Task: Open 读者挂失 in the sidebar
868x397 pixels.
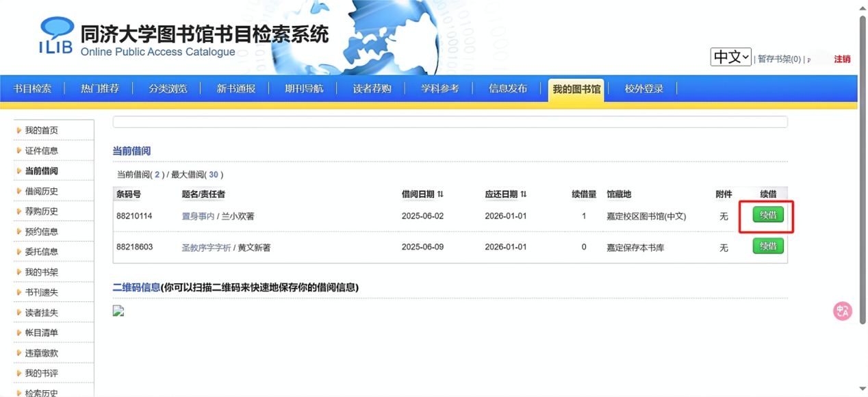Action: coord(42,313)
